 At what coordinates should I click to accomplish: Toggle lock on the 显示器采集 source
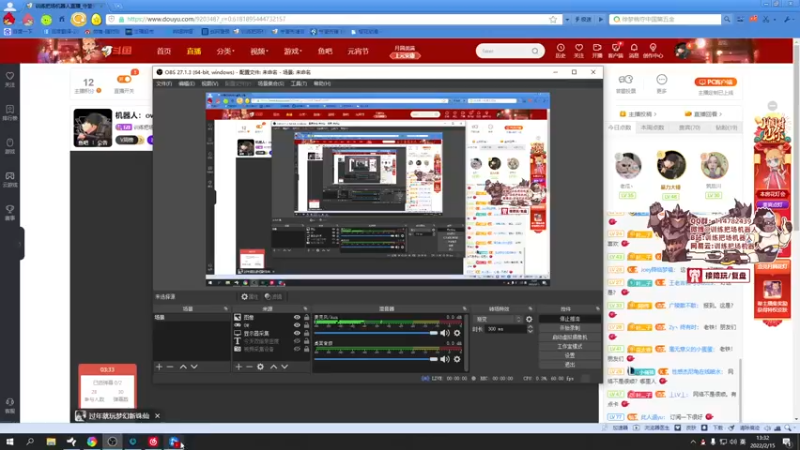point(306,333)
